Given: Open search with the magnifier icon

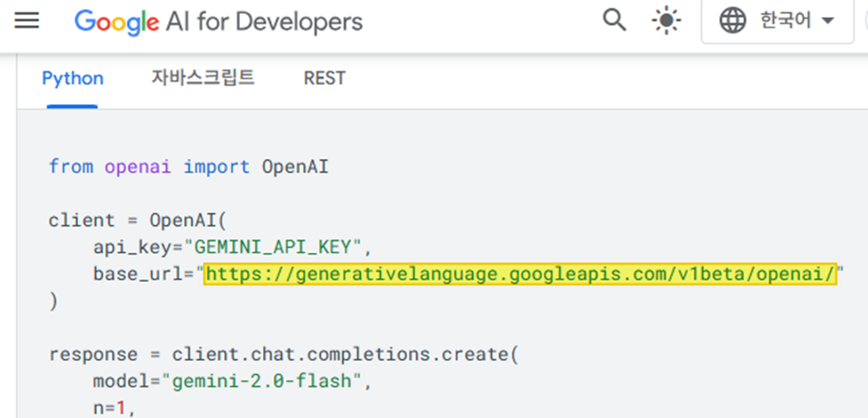Looking at the screenshot, I should 614,20.
